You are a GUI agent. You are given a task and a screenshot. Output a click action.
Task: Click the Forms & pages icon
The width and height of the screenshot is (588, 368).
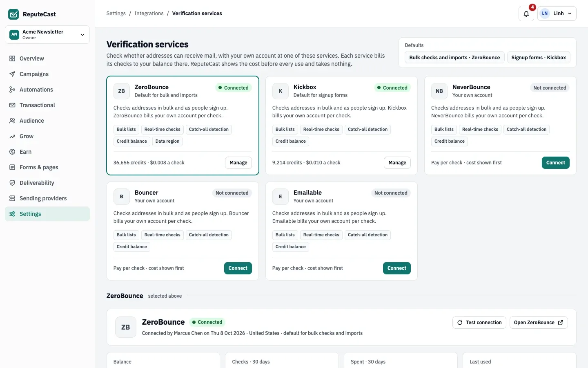pos(12,167)
